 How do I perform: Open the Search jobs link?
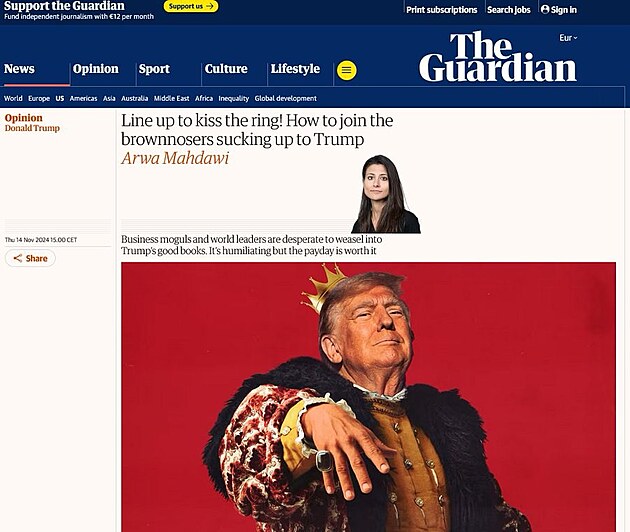point(509,10)
